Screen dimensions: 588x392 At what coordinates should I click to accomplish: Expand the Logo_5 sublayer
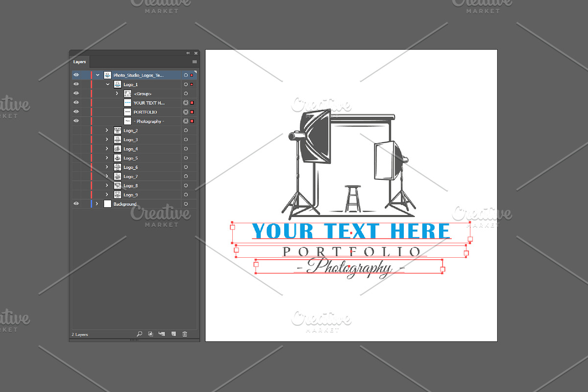[x=107, y=158]
